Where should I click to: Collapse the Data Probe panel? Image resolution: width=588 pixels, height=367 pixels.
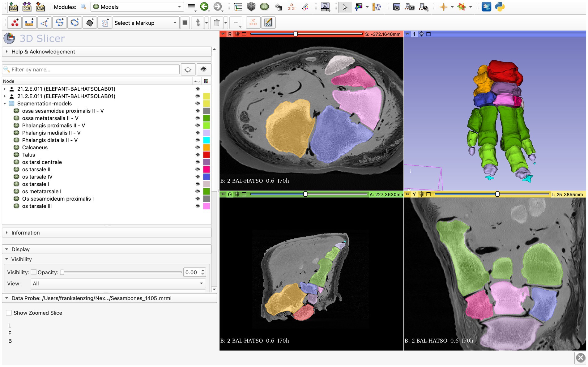pyautogui.click(x=109, y=298)
